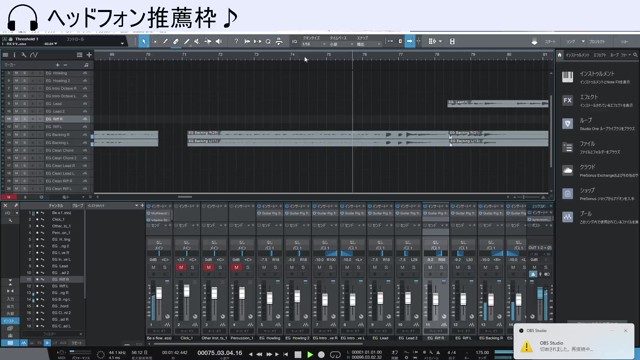Switch to Project page tab
This screenshot has height=360, width=640.
(597, 41)
